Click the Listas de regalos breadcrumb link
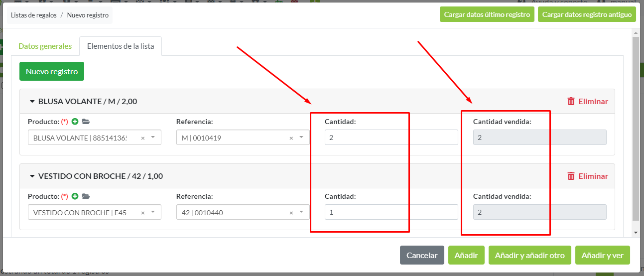 (x=33, y=15)
